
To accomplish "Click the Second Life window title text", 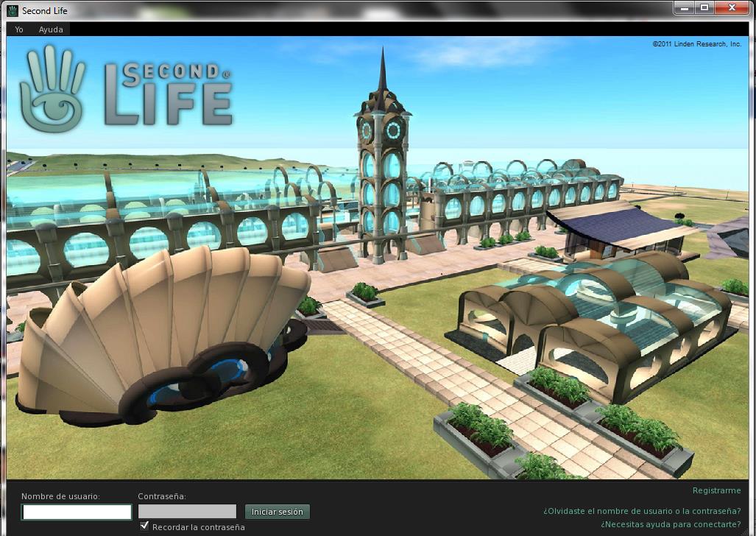I will tap(45, 11).
